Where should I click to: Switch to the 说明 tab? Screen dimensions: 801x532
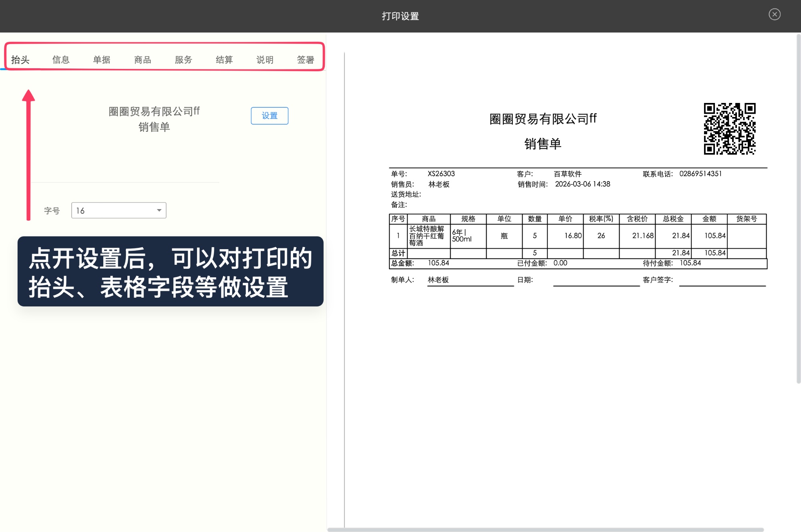265,59
